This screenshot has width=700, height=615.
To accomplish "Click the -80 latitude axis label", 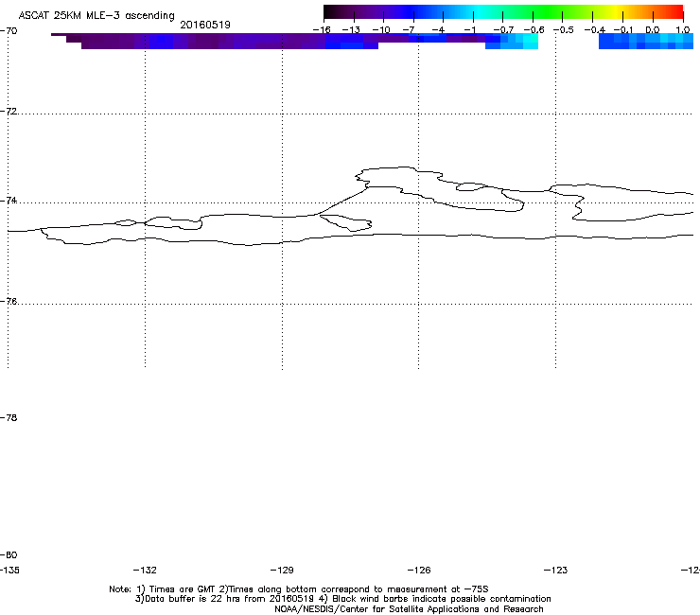I will [x=9, y=554].
